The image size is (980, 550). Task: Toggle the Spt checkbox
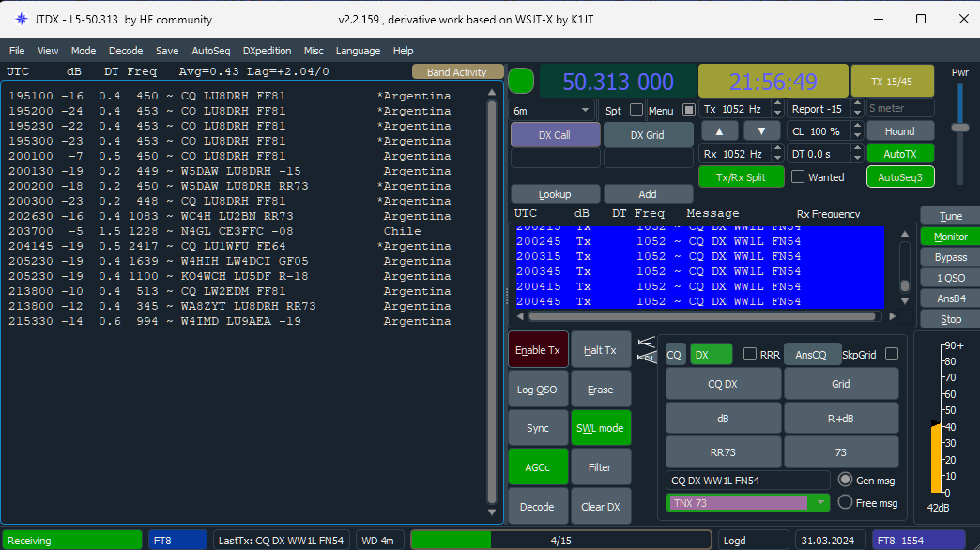[x=636, y=110]
